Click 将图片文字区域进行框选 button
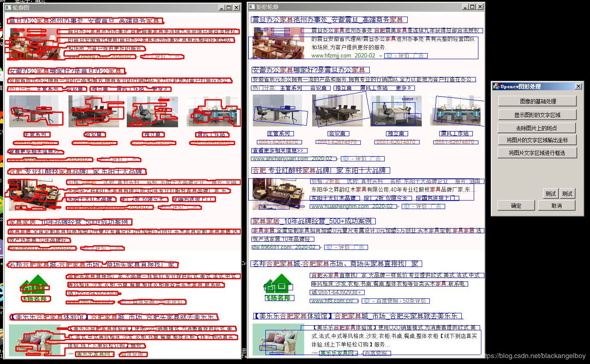Screen dimensions: 590x364 537,153
